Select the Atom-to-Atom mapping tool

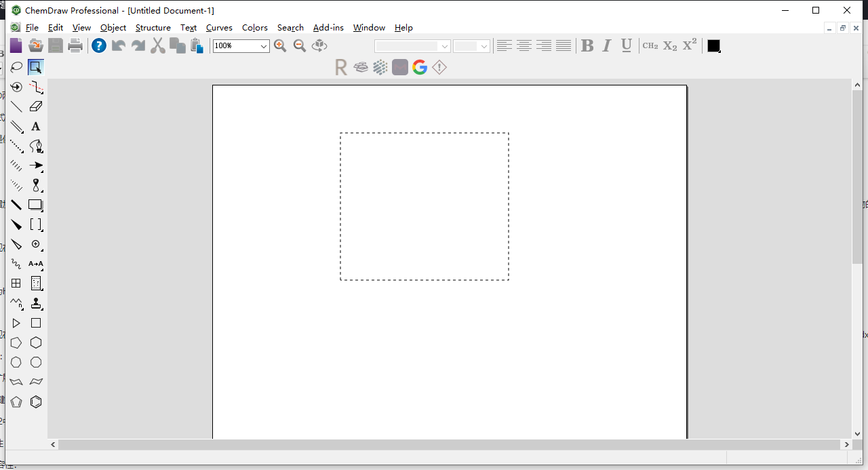(36, 264)
